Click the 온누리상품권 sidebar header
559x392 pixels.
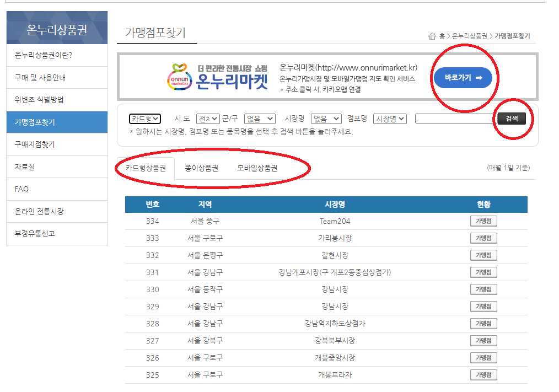pyautogui.click(x=57, y=28)
